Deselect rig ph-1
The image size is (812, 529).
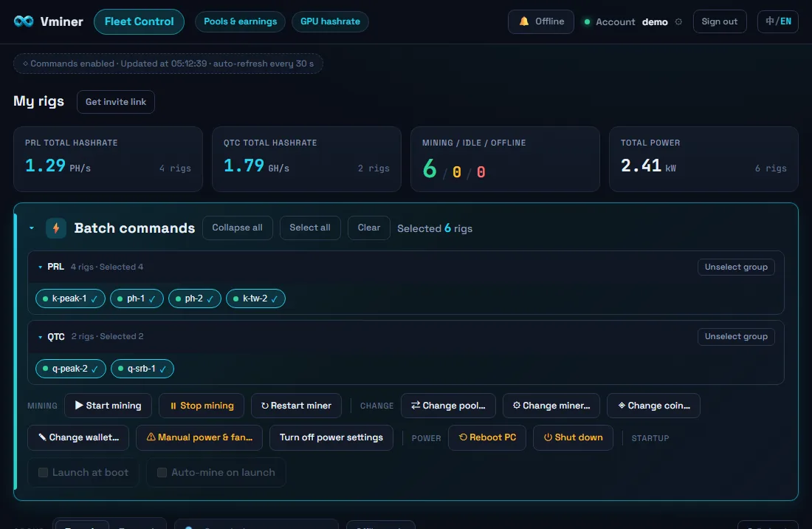(x=137, y=298)
